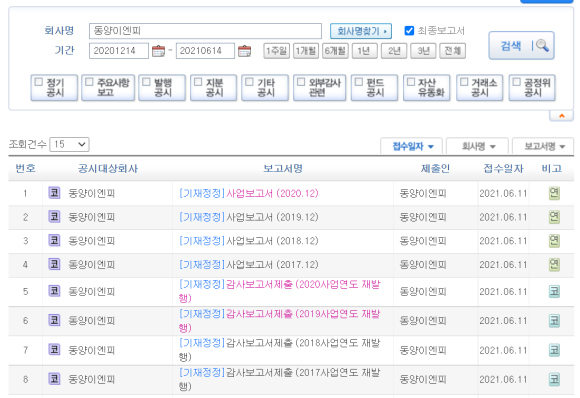This screenshot has height=398, width=580.
Task: Check the 펀드공시 filter
Action: 359,82
